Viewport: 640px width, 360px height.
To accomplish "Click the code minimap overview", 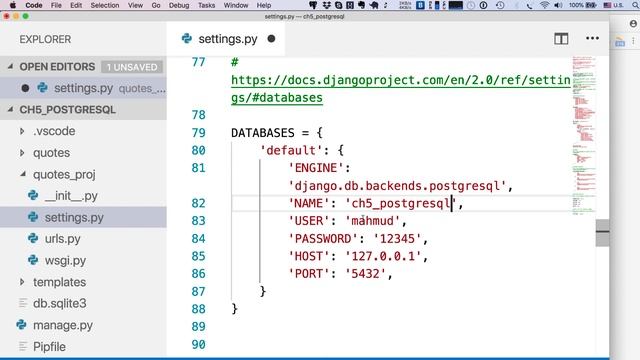I will [x=584, y=135].
